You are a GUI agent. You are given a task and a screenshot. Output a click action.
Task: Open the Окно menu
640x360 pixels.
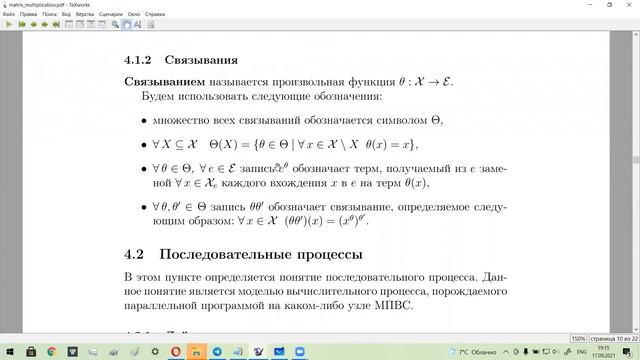tap(134, 14)
